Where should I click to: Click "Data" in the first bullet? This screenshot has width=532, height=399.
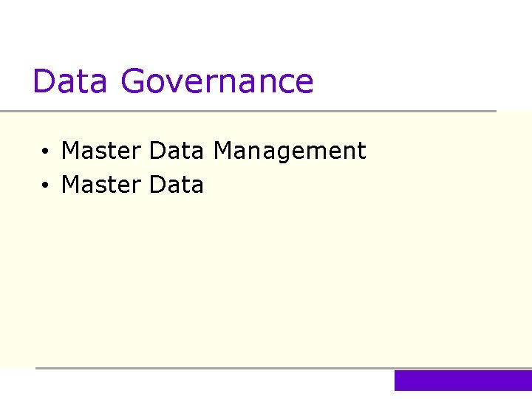176,151
